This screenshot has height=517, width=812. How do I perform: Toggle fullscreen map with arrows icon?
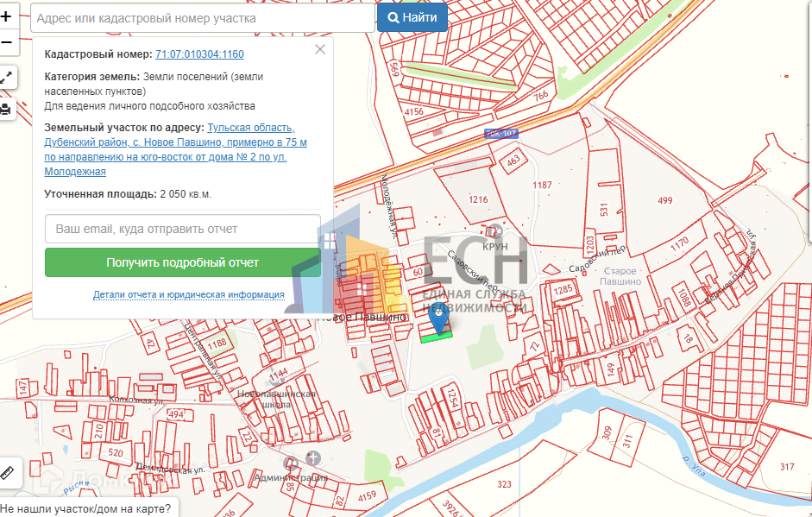click(x=6, y=78)
